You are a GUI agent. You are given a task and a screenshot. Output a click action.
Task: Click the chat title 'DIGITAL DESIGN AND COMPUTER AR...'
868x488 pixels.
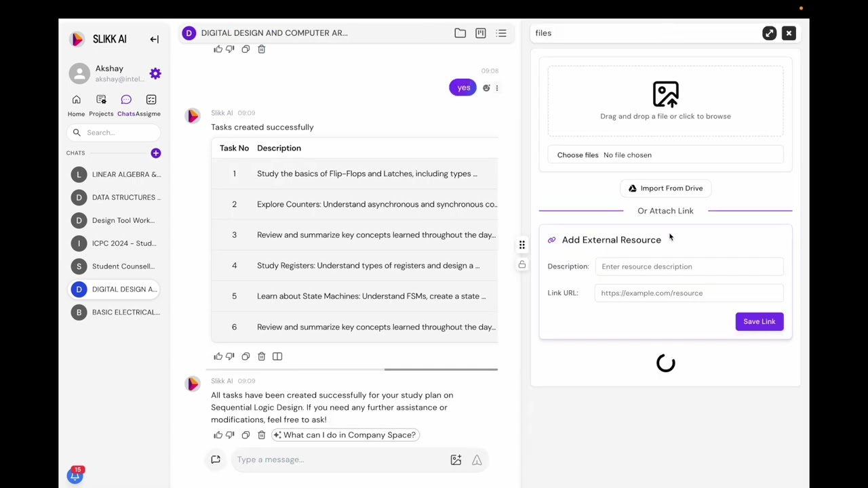coord(274,33)
